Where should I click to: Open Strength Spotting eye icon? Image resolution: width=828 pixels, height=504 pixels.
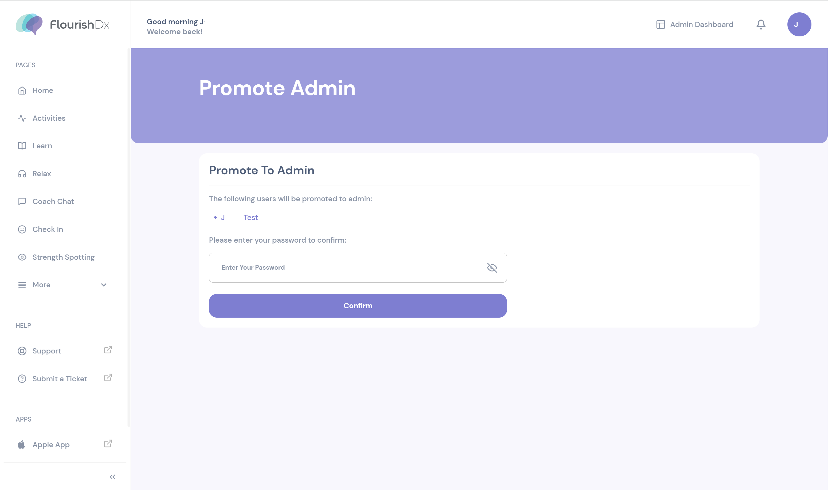point(22,257)
